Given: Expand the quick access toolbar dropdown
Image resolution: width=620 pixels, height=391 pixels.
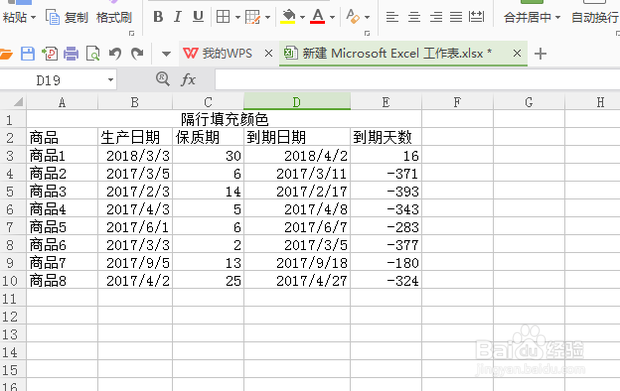Looking at the screenshot, I should coord(166,53).
